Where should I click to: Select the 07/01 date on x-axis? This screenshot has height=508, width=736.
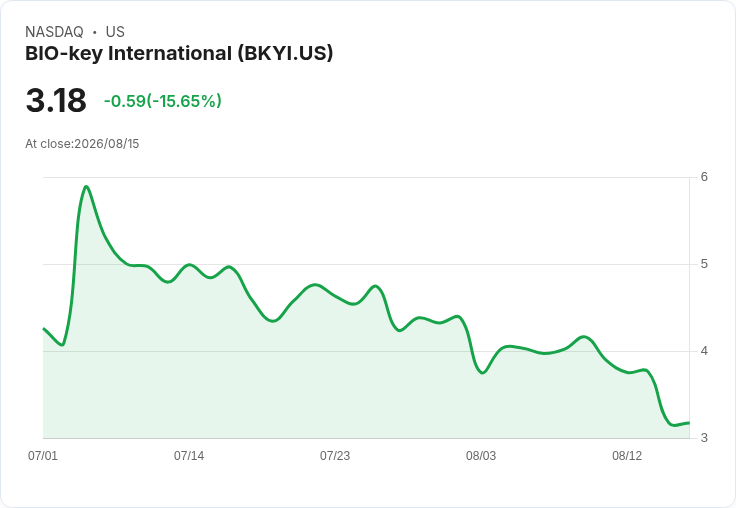click(x=43, y=456)
